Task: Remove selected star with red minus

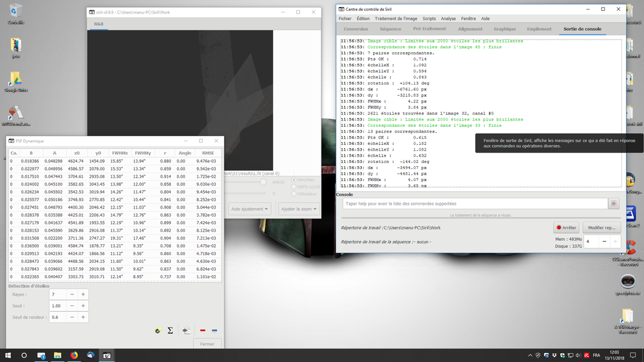Action: (202, 330)
